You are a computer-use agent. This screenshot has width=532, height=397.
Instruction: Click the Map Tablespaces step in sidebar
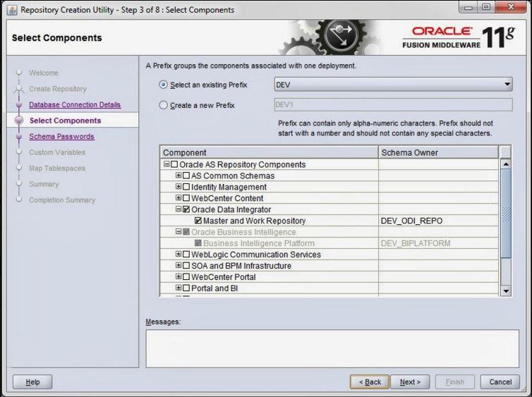[x=57, y=168]
